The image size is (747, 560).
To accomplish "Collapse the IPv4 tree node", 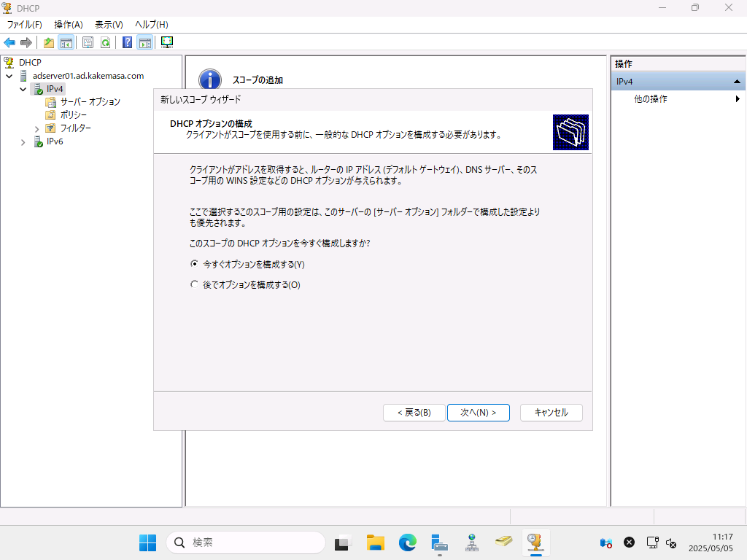I will click(23, 89).
